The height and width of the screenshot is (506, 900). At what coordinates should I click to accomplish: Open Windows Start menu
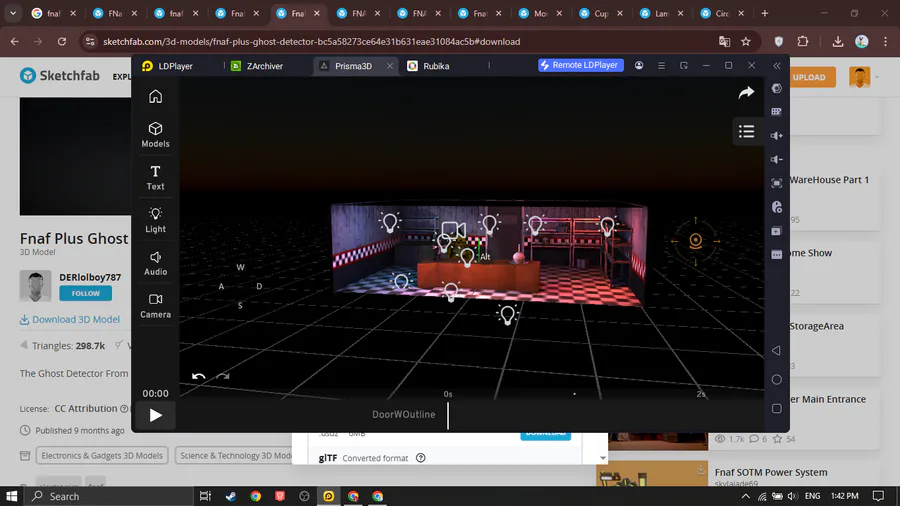pos(11,496)
